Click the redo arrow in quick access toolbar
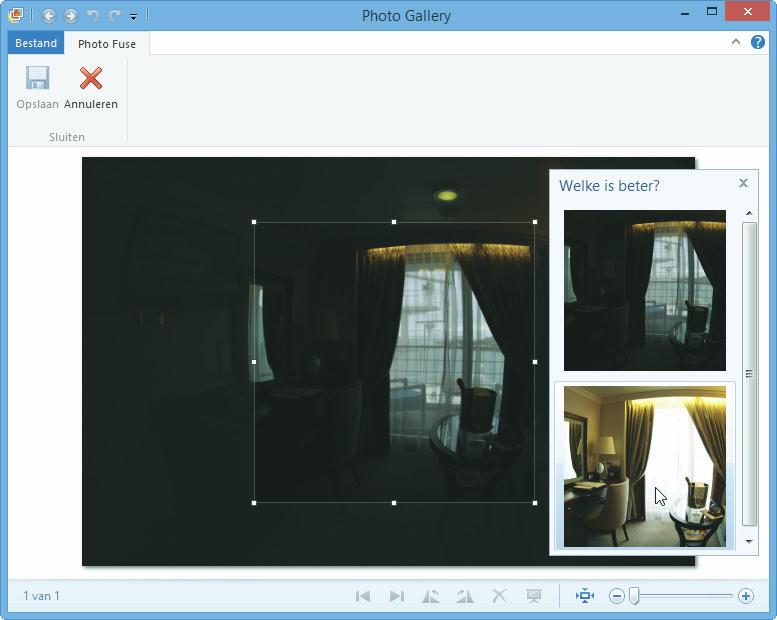The image size is (777, 620). coord(114,16)
